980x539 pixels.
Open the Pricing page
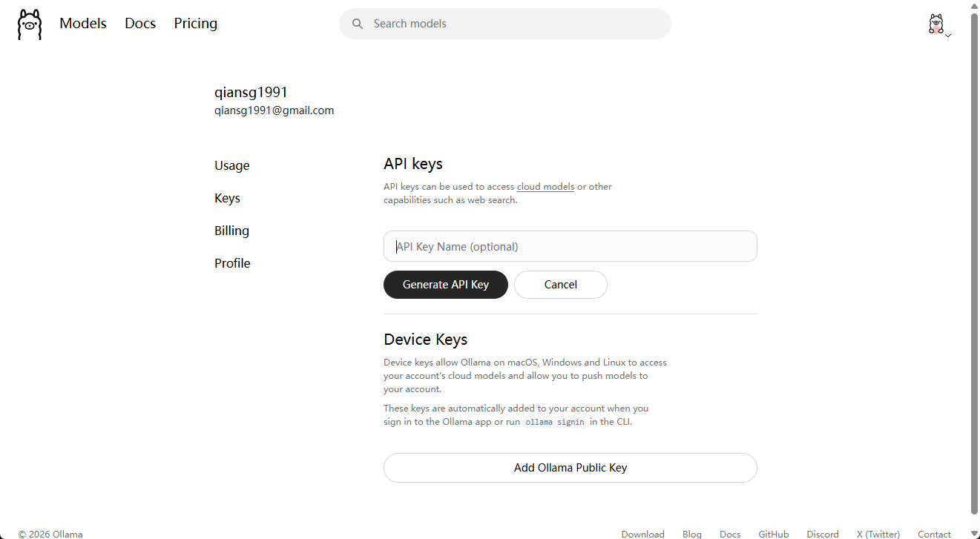[x=196, y=24]
